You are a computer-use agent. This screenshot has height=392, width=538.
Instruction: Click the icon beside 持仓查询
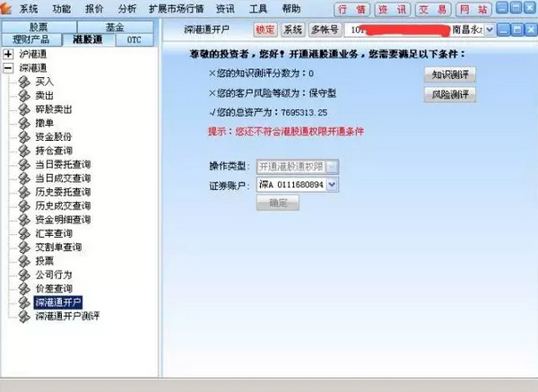pos(24,151)
